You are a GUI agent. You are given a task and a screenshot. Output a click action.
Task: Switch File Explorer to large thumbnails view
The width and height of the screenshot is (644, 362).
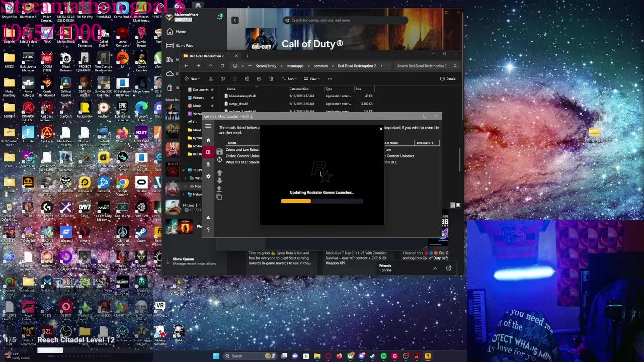457,205
